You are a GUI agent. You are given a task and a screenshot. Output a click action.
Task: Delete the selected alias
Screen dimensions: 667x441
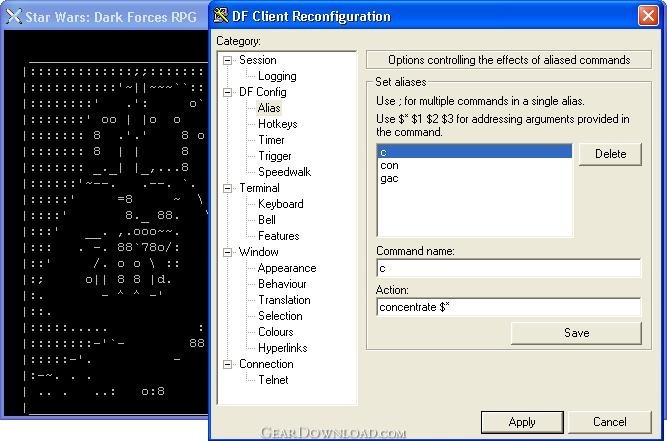pos(610,154)
